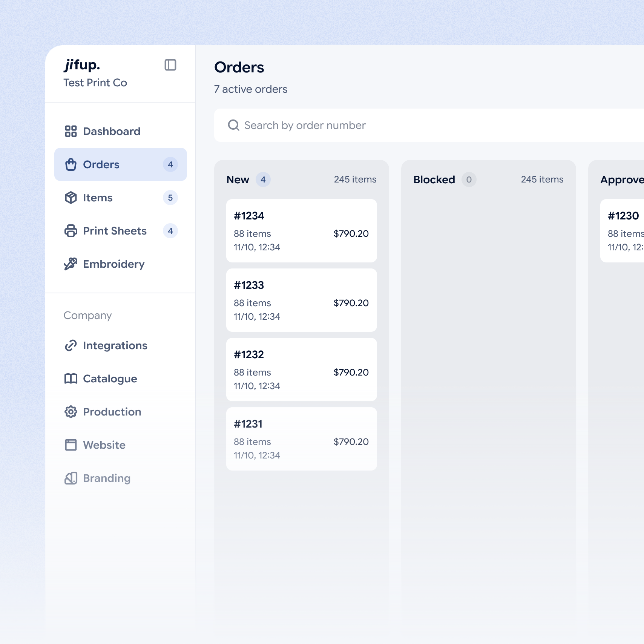Click the Dashboard grid icon
644x644 pixels.
[71, 131]
